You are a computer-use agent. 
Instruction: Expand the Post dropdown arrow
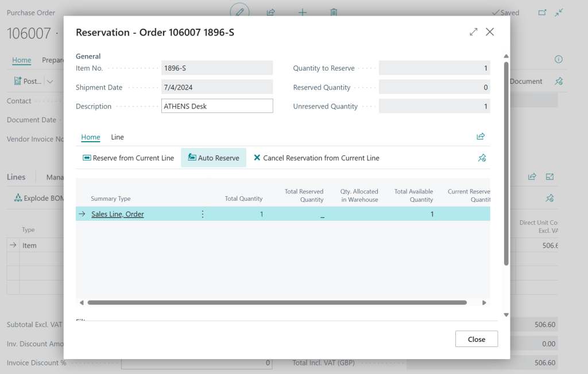click(51, 81)
